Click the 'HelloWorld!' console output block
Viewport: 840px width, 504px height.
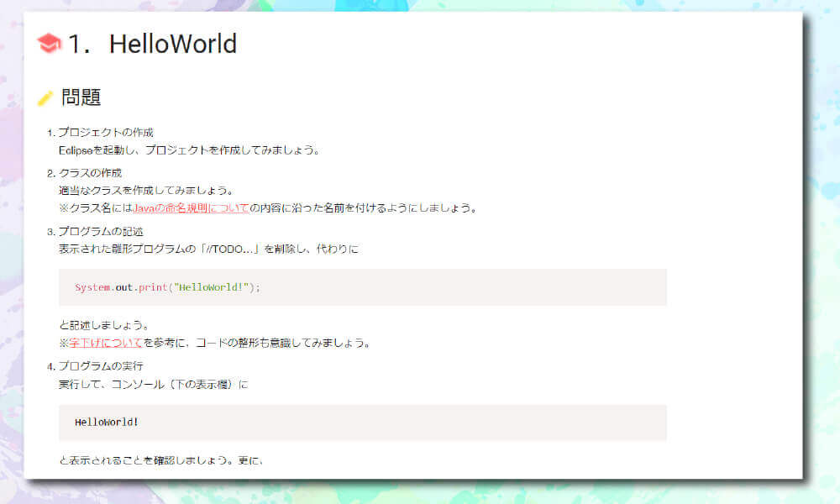pyautogui.click(x=363, y=423)
